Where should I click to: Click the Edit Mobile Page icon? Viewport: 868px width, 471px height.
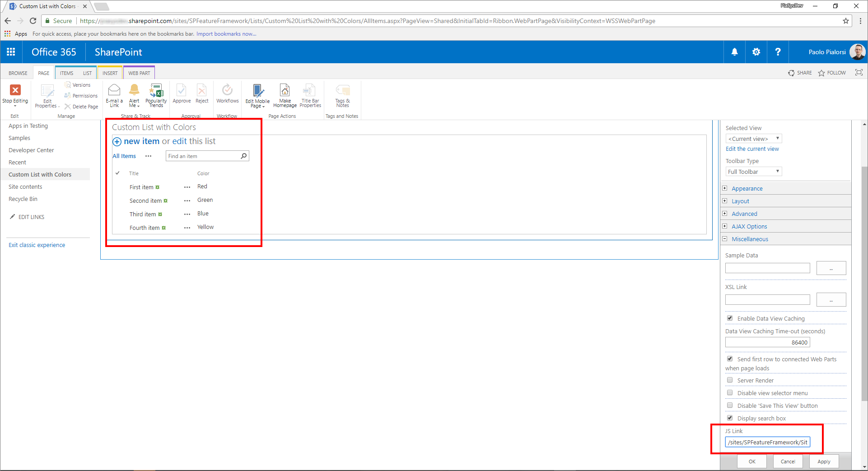(x=258, y=90)
